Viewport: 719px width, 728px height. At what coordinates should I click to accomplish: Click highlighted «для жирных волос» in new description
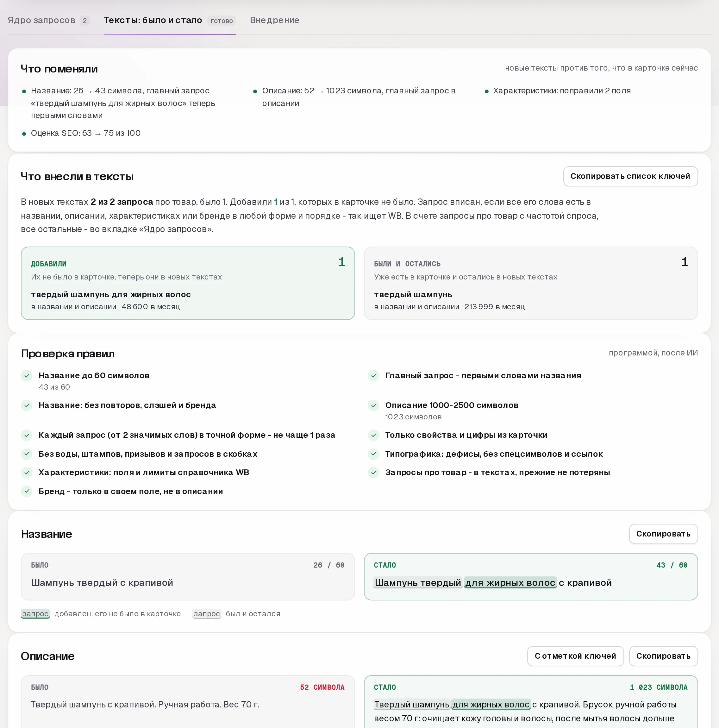[491, 705]
